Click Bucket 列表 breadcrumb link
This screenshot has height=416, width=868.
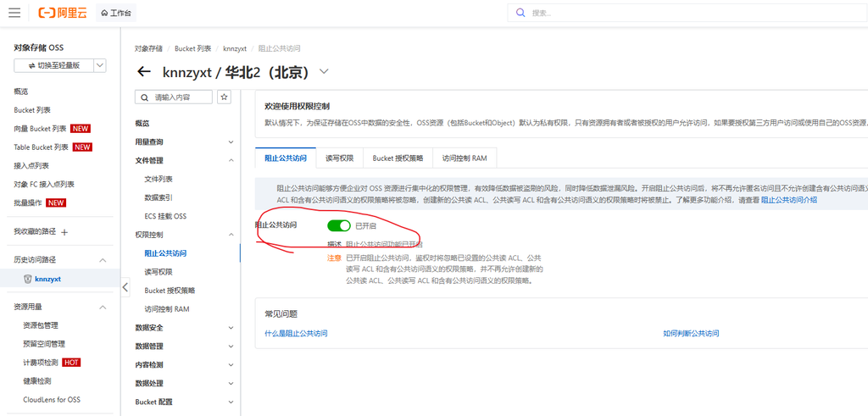pos(192,48)
